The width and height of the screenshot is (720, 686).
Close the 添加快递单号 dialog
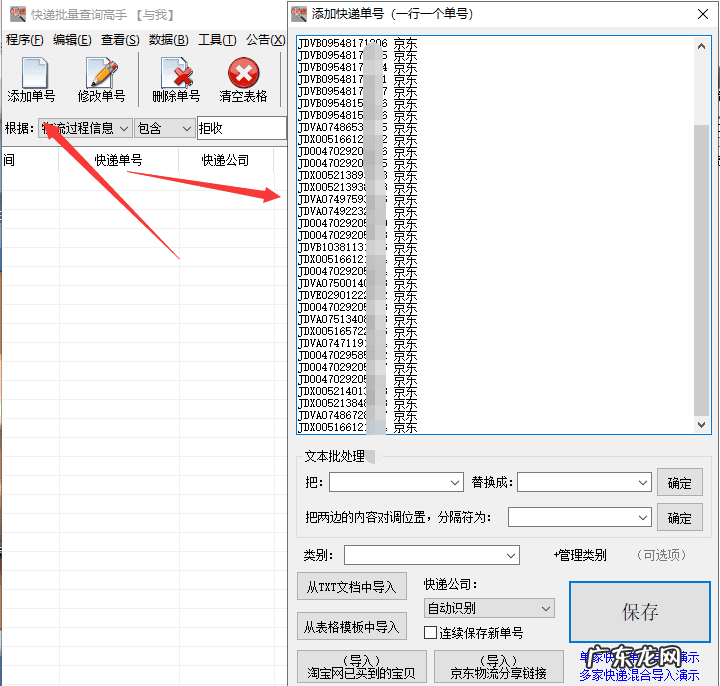(703, 14)
